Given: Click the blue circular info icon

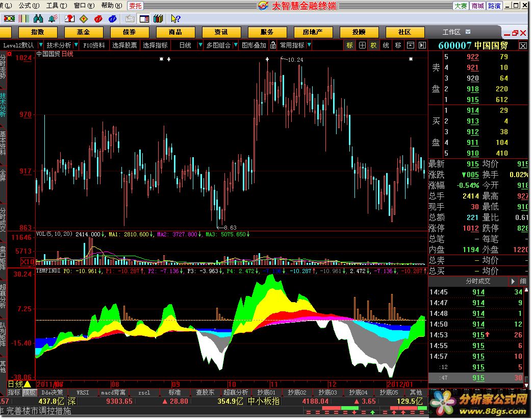Looking at the screenshot, I should (113, 19).
